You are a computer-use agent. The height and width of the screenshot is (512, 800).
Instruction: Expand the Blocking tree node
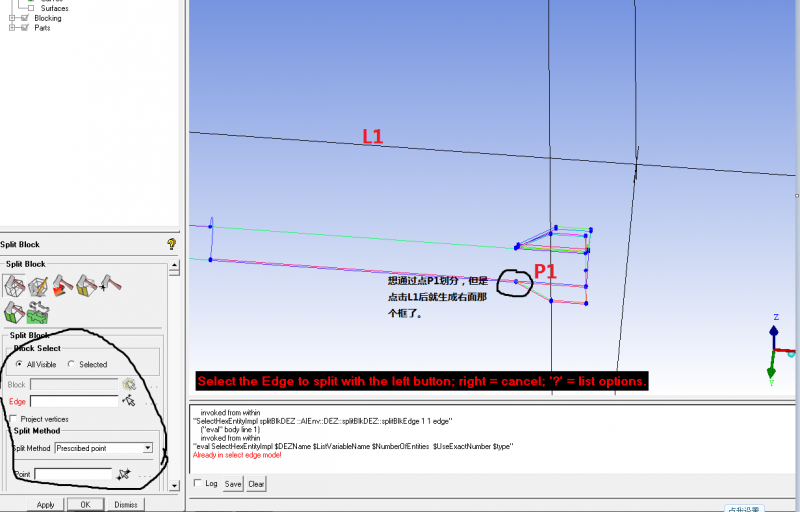(x=12, y=18)
